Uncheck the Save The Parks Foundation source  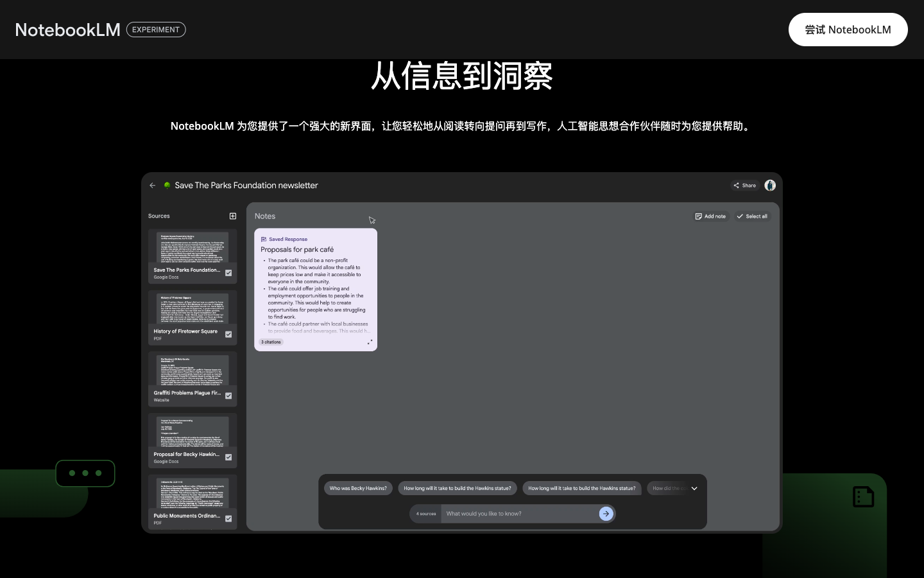tap(228, 273)
